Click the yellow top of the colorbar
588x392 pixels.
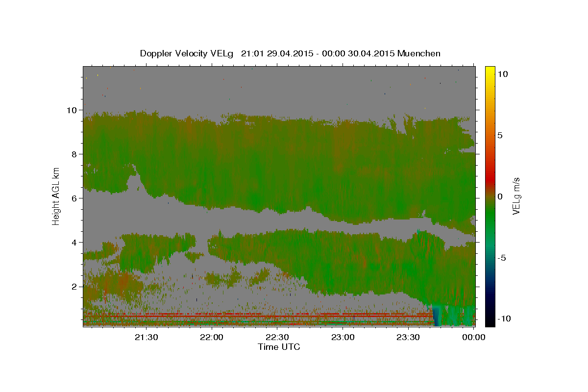click(x=490, y=71)
